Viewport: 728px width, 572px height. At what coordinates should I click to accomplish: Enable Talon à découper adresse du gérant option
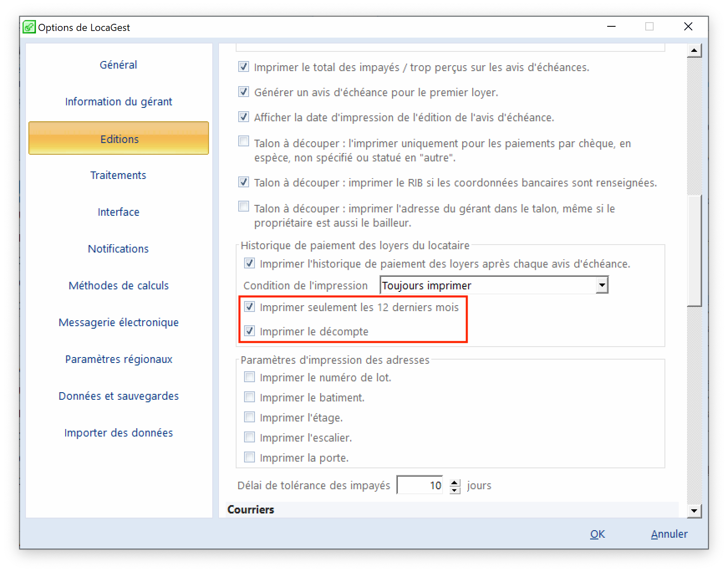(x=244, y=206)
